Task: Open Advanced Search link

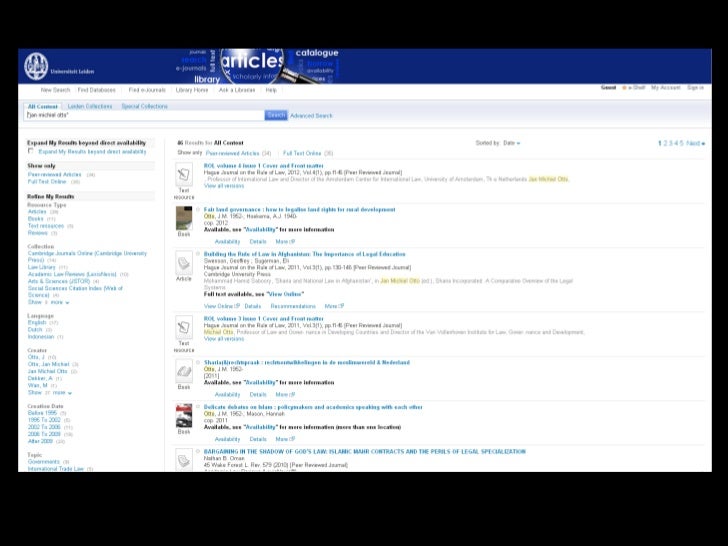Action: click(x=311, y=116)
